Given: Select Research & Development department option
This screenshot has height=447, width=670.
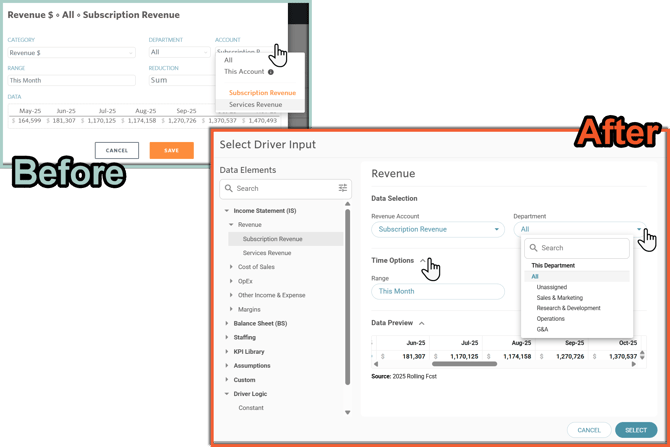Looking at the screenshot, I should point(568,308).
